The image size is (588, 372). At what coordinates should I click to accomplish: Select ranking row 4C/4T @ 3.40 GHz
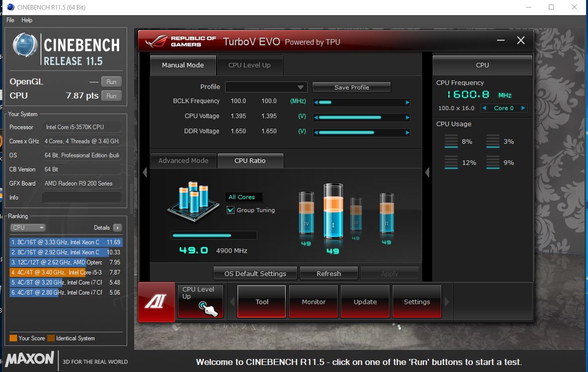[66, 272]
